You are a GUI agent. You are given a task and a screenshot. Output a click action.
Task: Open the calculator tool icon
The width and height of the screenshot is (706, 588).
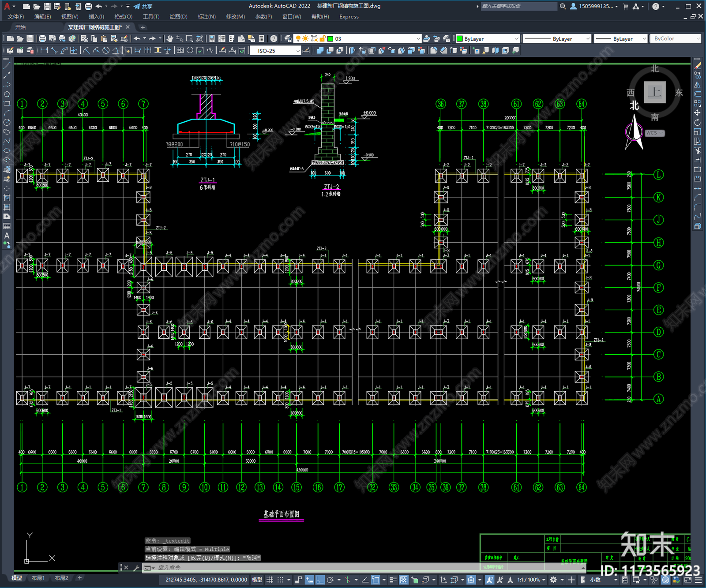tap(262, 39)
